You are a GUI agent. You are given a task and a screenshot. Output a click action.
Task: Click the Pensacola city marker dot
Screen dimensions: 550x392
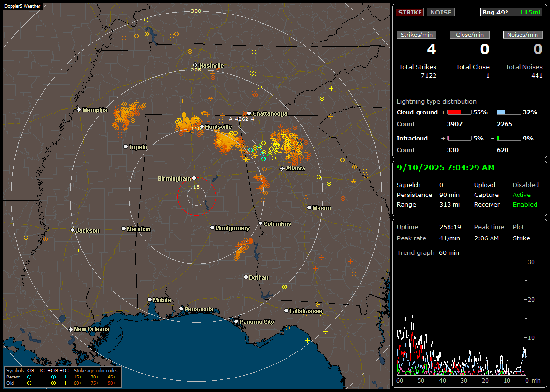click(x=181, y=308)
